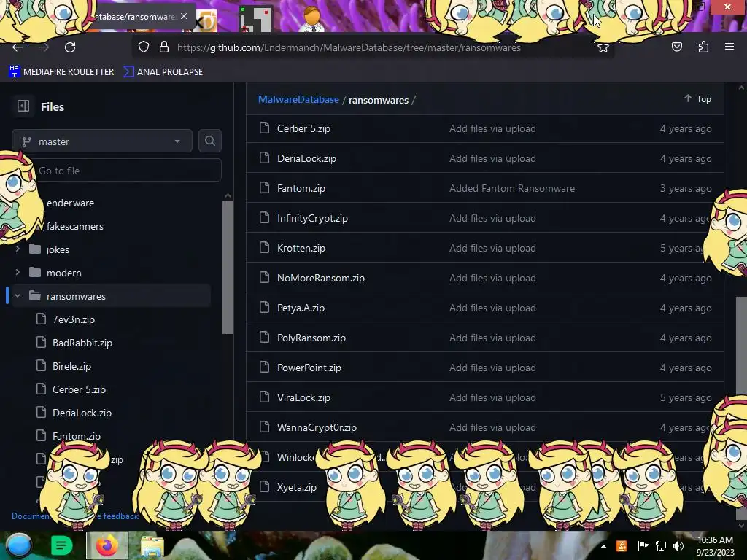The height and width of the screenshot is (560, 747).
Task: Select 7ev3n.zip in file tree
Action: coord(74,319)
